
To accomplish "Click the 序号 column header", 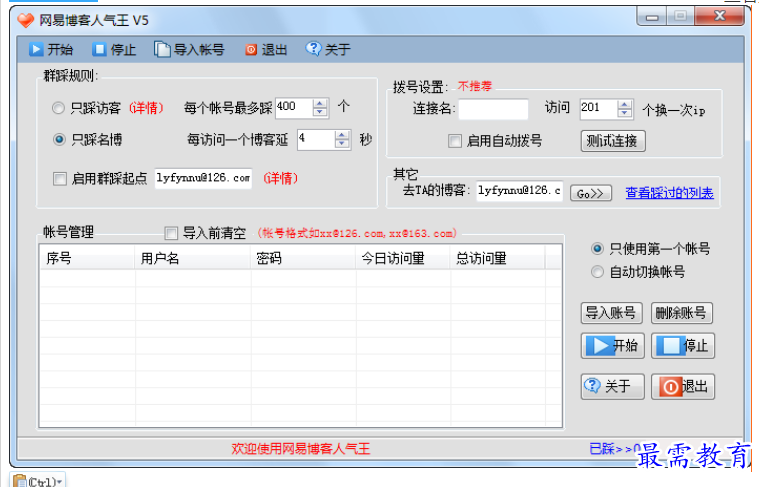I will (87, 259).
